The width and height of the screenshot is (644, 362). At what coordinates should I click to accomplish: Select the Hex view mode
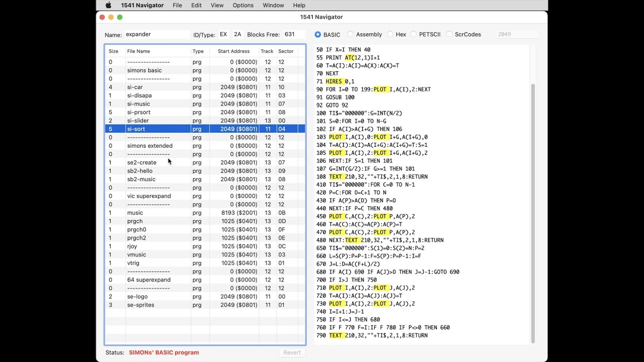tap(396, 35)
